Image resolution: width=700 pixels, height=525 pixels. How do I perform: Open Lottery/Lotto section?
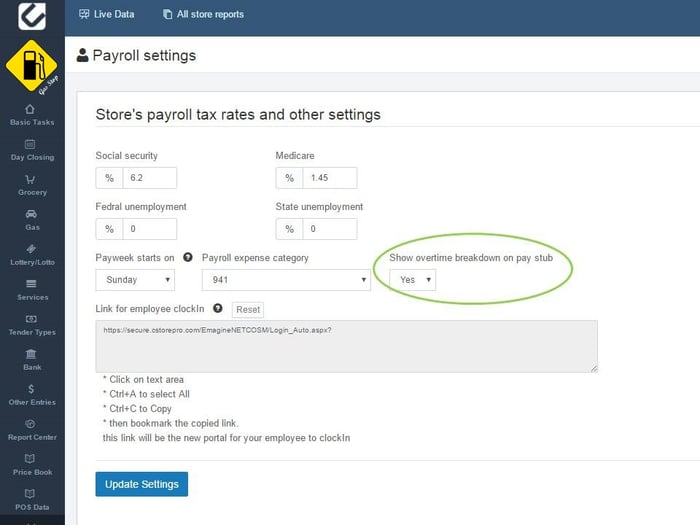tap(31, 254)
